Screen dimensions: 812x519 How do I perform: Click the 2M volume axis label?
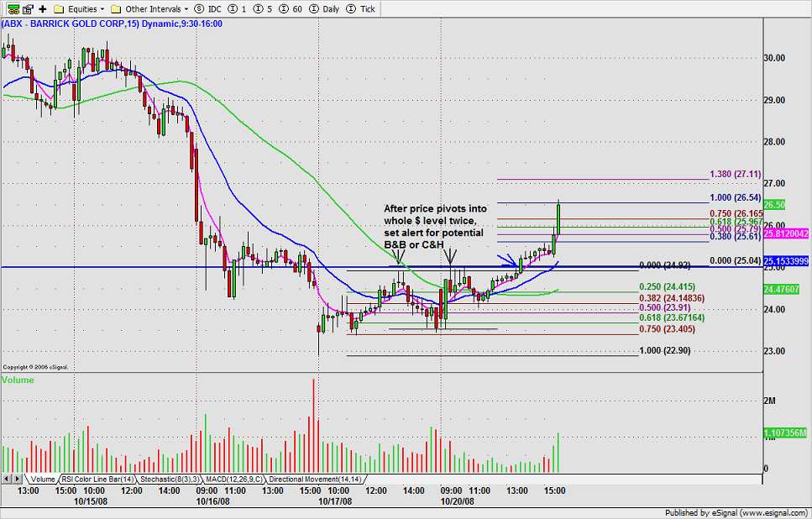click(x=769, y=401)
